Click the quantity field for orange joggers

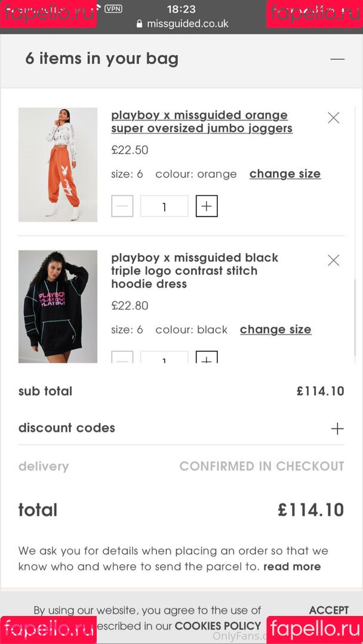pos(164,206)
